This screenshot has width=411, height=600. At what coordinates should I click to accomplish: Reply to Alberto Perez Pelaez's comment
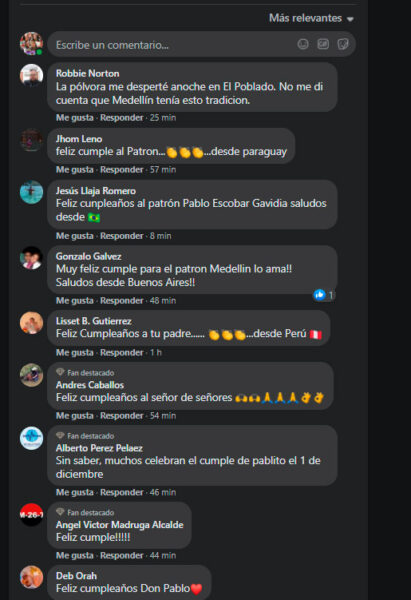(x=122, y=492)
